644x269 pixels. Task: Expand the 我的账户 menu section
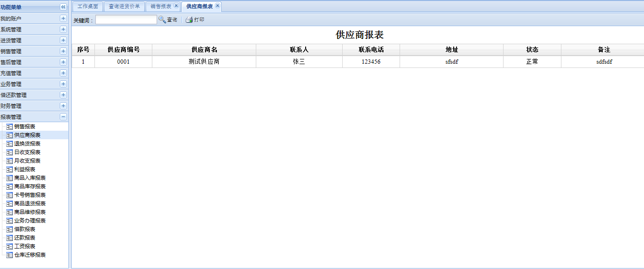pos(63,19)
